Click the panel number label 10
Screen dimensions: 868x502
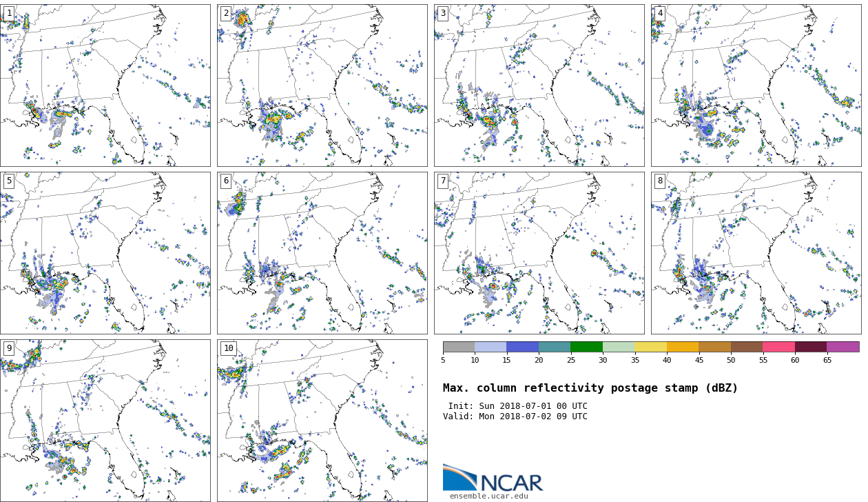tap(229, 348)
